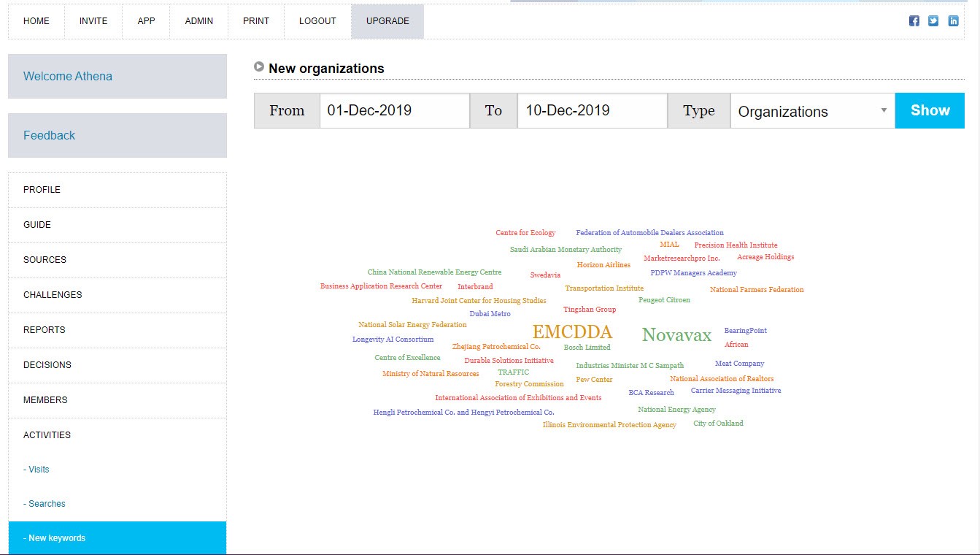Screen dimensions: 980x555
Task: Click Acreage Holdings keyword
Action: point(765,257)
